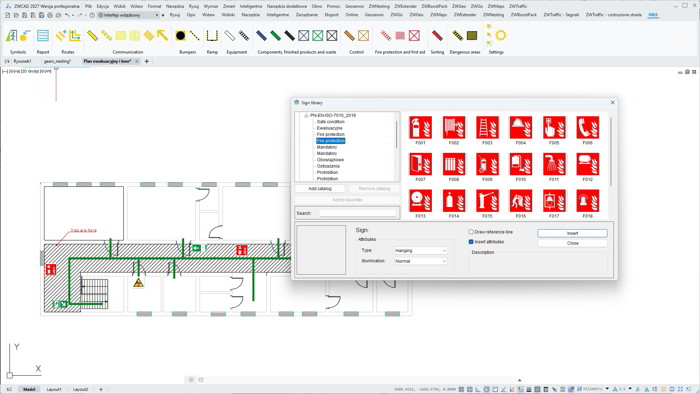Click the dashed line Bumpers icon
The height and width of the screenshot is (394, 700).
[195, 35]
